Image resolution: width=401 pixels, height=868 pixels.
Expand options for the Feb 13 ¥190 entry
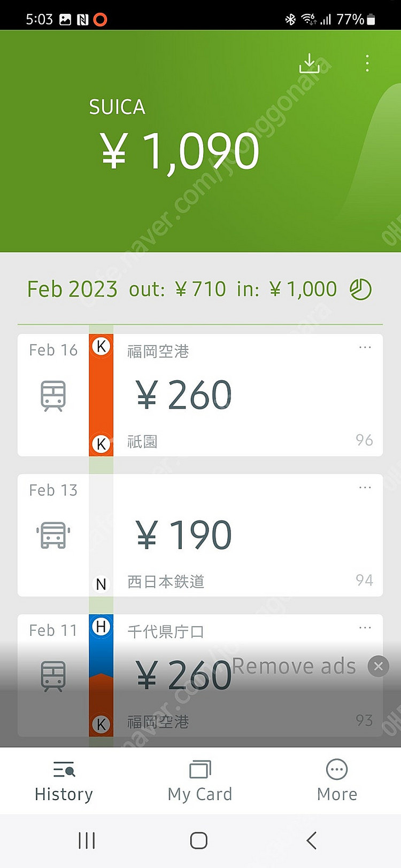(365, 487)
